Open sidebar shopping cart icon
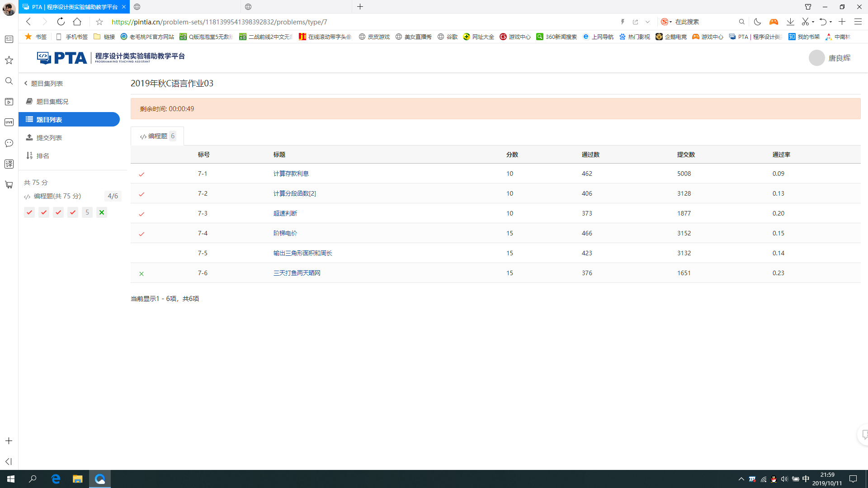 pos(9,185)
